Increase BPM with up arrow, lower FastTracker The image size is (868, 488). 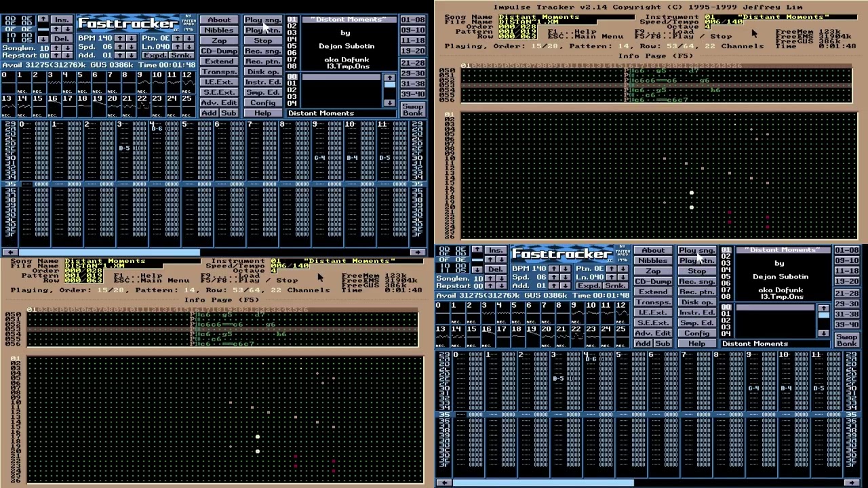554,268
